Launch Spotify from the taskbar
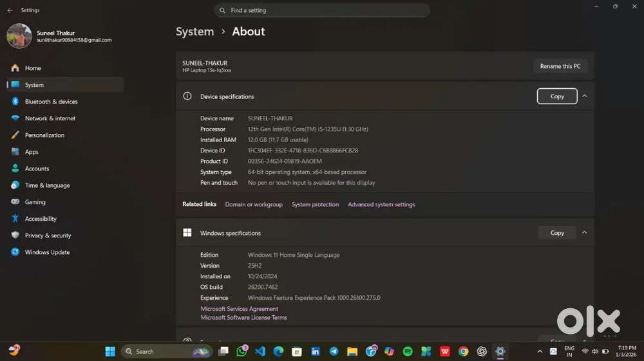 [408, 351]
